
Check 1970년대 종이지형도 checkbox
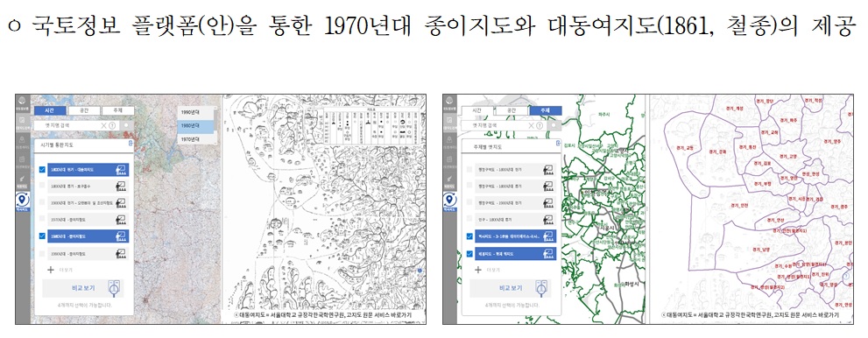(43, 220)
